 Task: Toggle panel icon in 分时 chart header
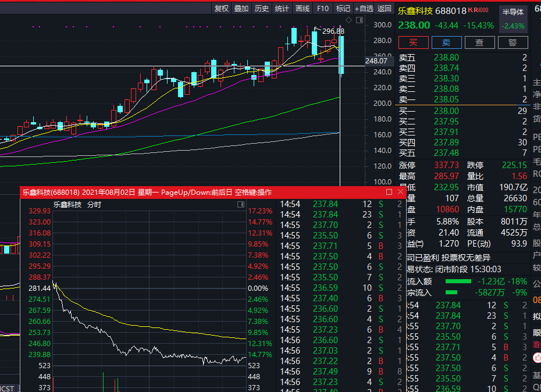tap(240, 205)
